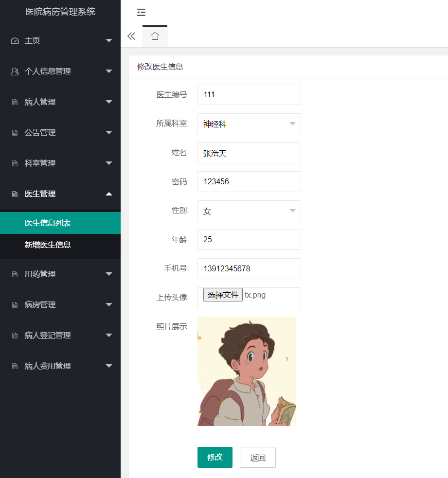Click the 医院病房管理系统 title
The width and height of the screenshot is (448, 478).
coord(60,12)
